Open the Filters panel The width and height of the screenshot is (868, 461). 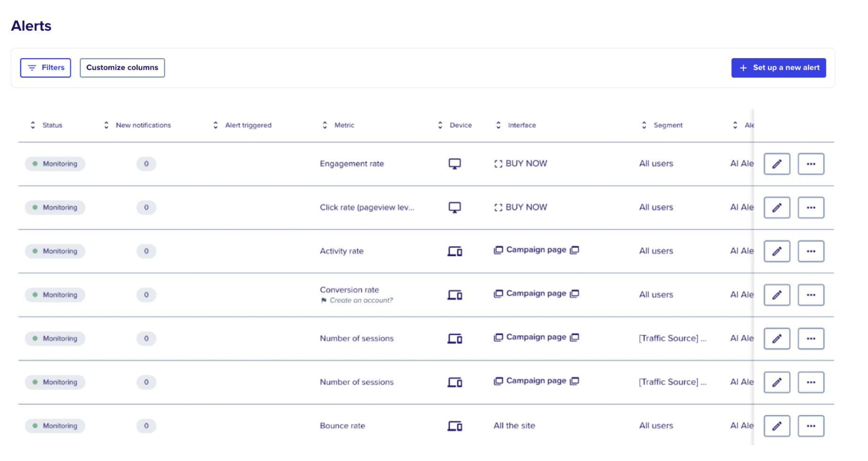coord(45,68)
